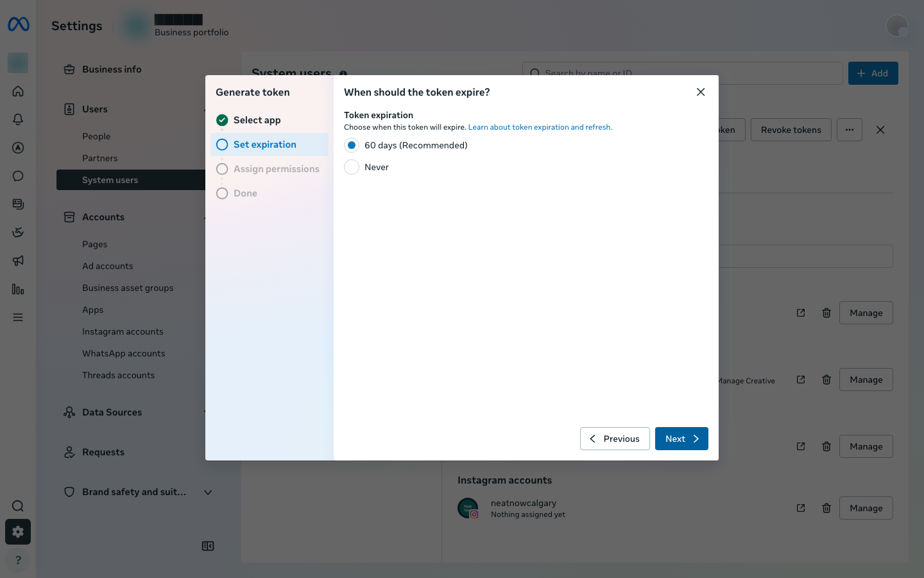
Task: Select System users menu item
Action: point(132,180)
